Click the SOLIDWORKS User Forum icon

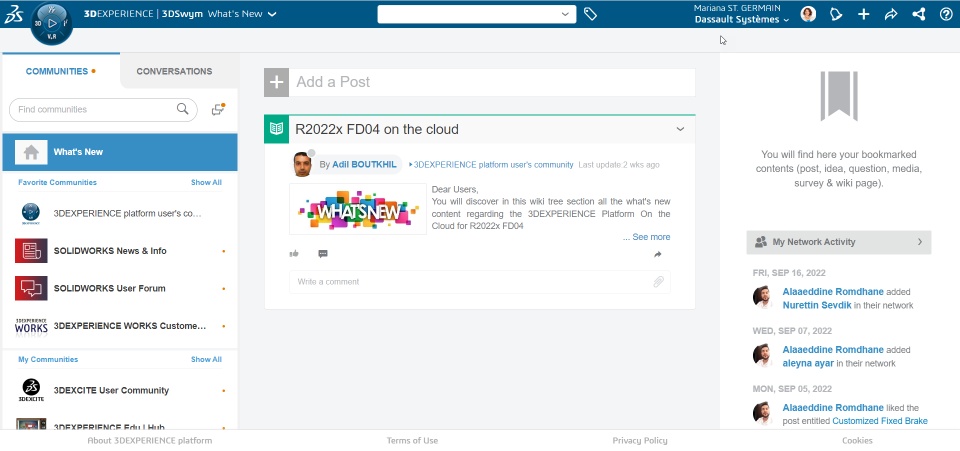point(31,288)
